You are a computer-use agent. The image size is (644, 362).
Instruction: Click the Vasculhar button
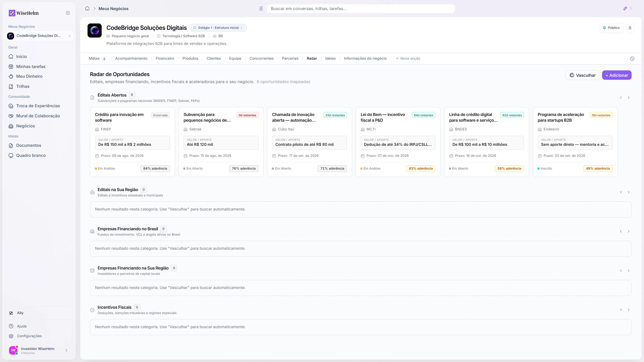coord(583,75)
